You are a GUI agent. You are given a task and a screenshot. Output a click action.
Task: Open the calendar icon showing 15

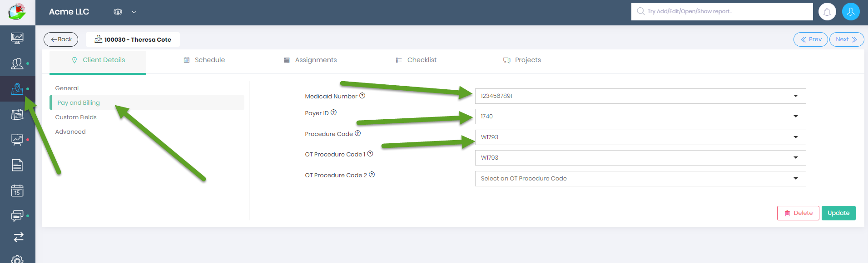pos(17,190)
